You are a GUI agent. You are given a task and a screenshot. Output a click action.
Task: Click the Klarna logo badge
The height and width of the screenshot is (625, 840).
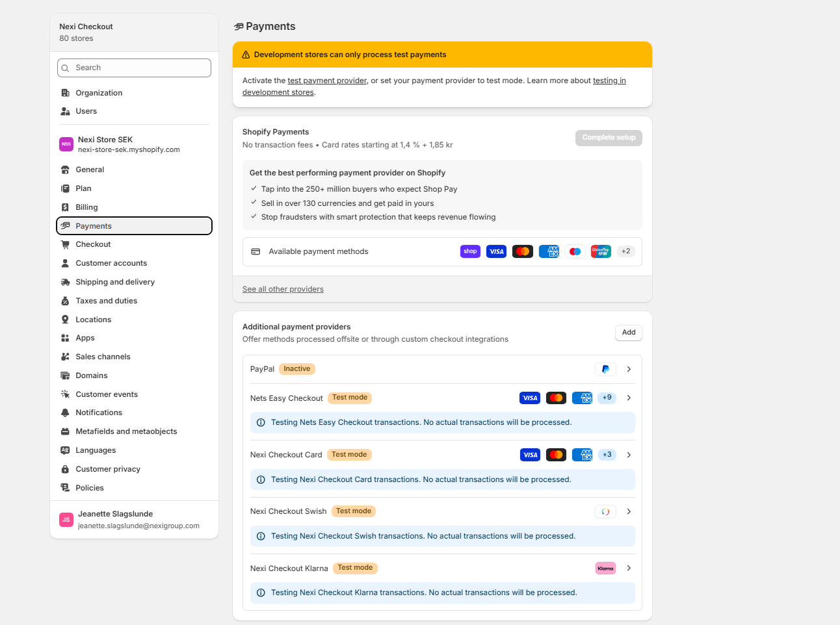coord(605,568)
